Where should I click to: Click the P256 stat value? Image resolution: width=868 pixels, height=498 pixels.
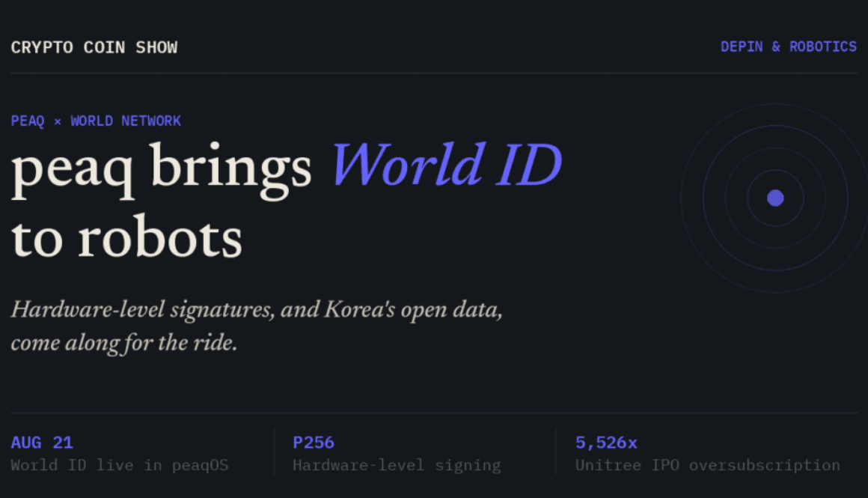(x=314, y=443)
